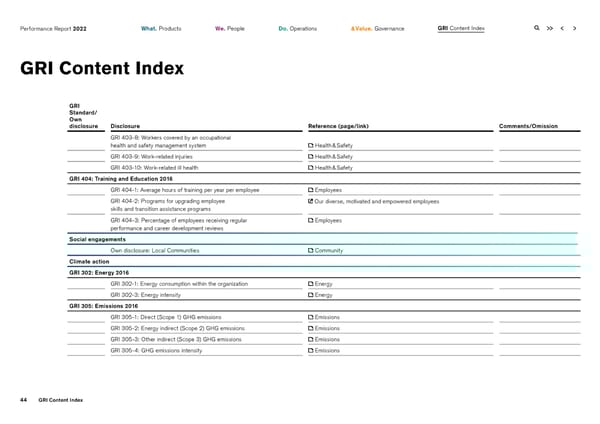Image resolution: width=600 pixels, height=424 pixels.
Task: Open Employees link for GRI 404-3
Action: (328, 220)
